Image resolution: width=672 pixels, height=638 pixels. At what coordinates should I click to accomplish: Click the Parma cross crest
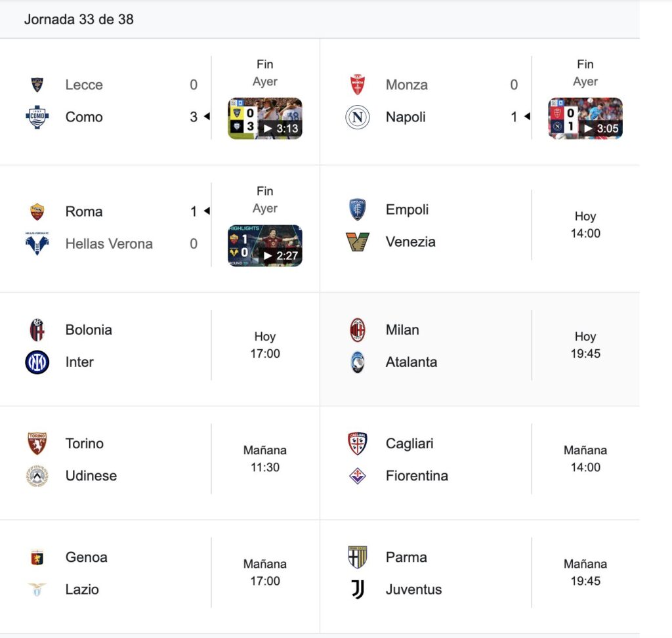pos(358,557)
